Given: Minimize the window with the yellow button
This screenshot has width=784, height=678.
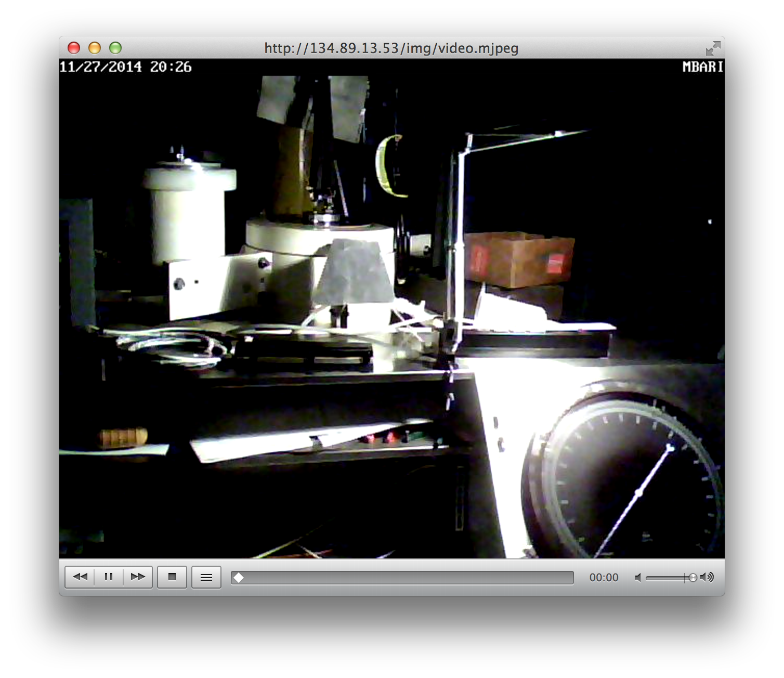Looking at the screenshot, I should tap(95, 48).
